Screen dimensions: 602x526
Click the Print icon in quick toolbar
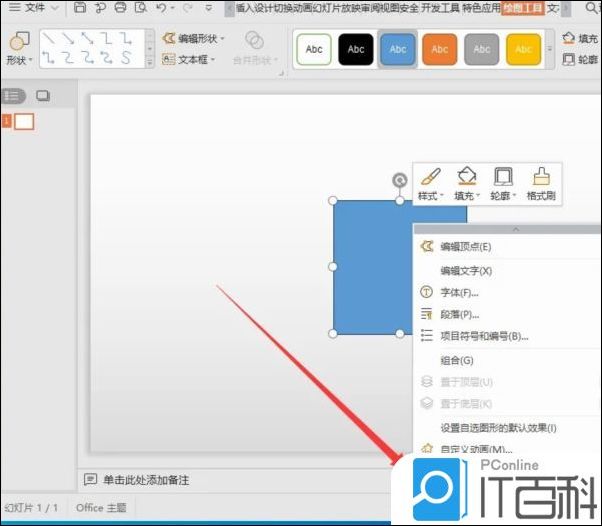click(120, 7)
